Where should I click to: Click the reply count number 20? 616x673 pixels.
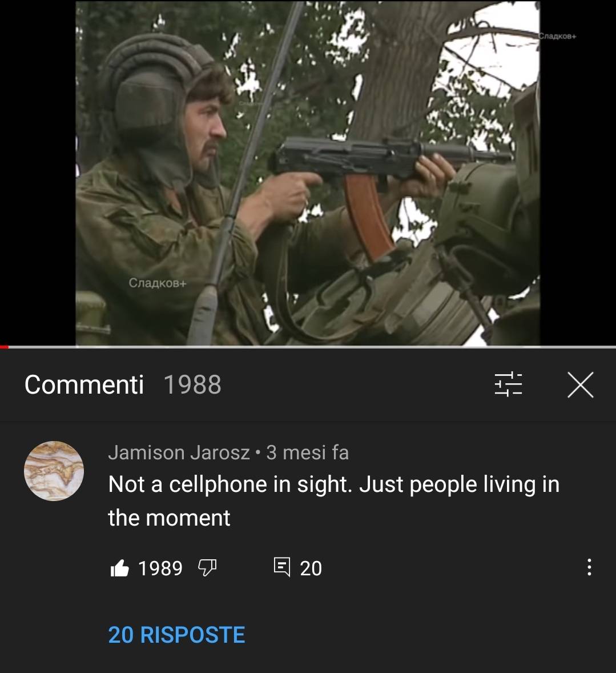coord(311,568)
